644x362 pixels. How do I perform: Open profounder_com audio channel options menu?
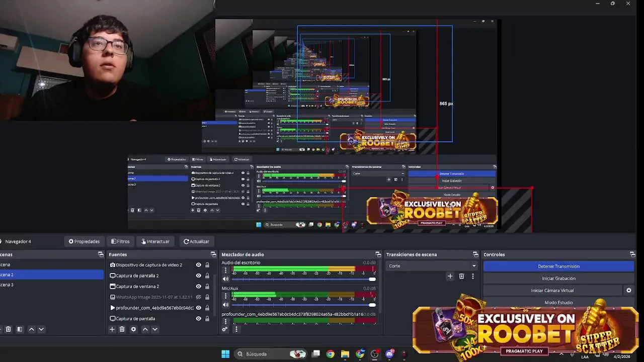(225, 321)
